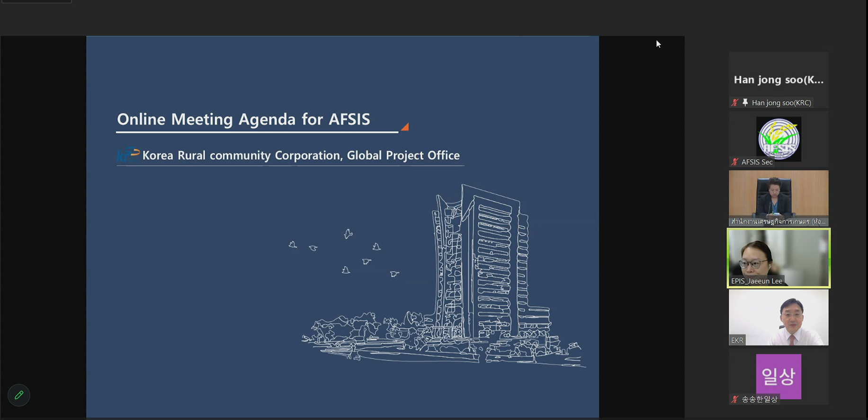The width and height of the screenshot is (868, 420).
Task: Click the 송송한일상 name label
Action: click(x=760, y=399)
